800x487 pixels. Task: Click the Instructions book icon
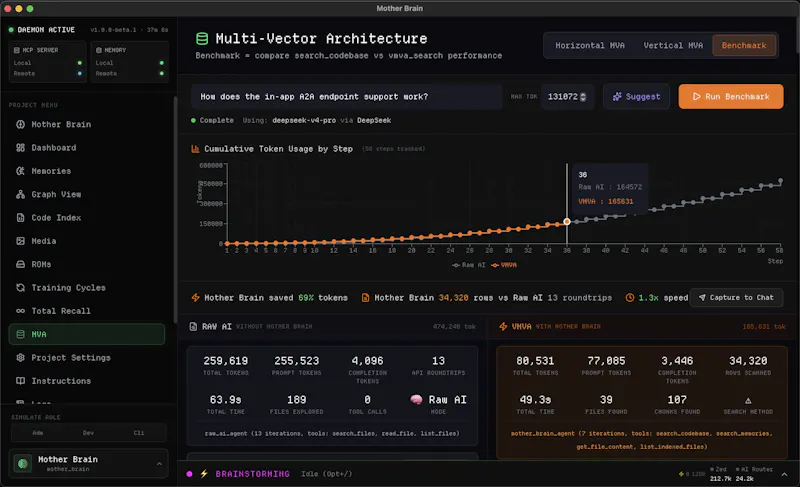[20, 381]
